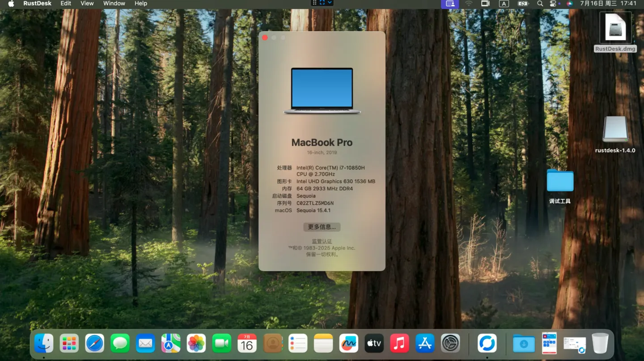
Task: Open Control Center from the menu bar
Action: [553, 4]
